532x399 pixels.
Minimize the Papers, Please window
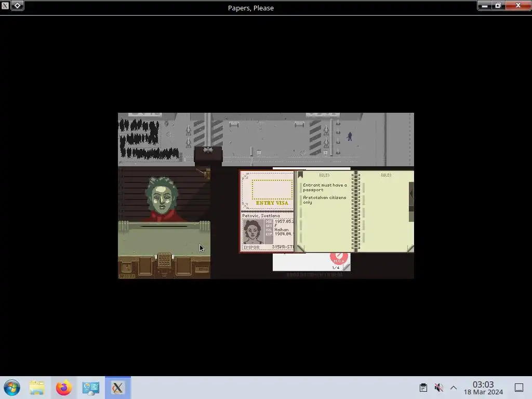point(485,5)
